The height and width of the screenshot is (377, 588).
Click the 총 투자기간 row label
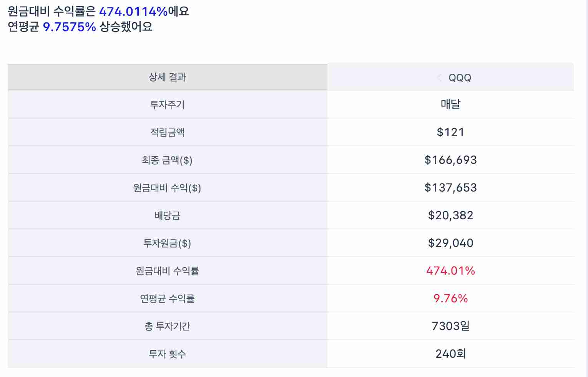167,326
